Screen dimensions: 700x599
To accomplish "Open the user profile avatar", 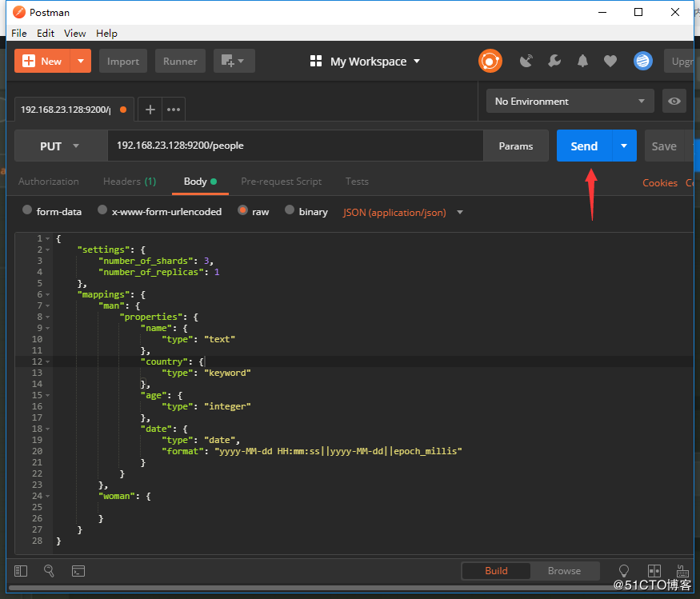I will (643, 61).
